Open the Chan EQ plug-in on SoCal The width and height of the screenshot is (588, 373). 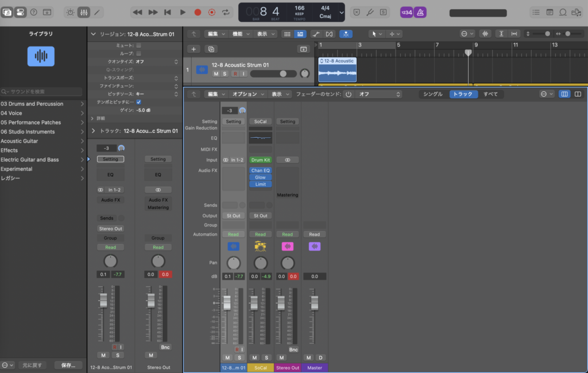coord(260,171)
